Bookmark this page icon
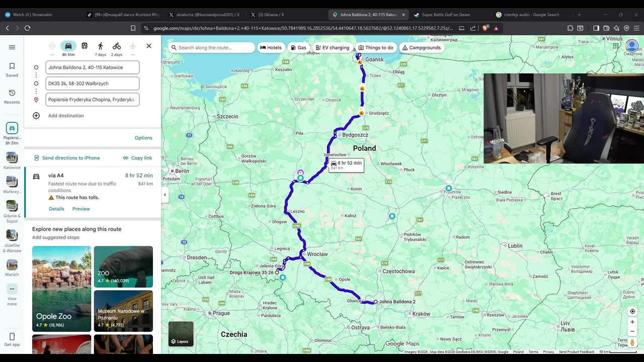Image resolution: width=644 pixels, height=362 pixels. 133,28
